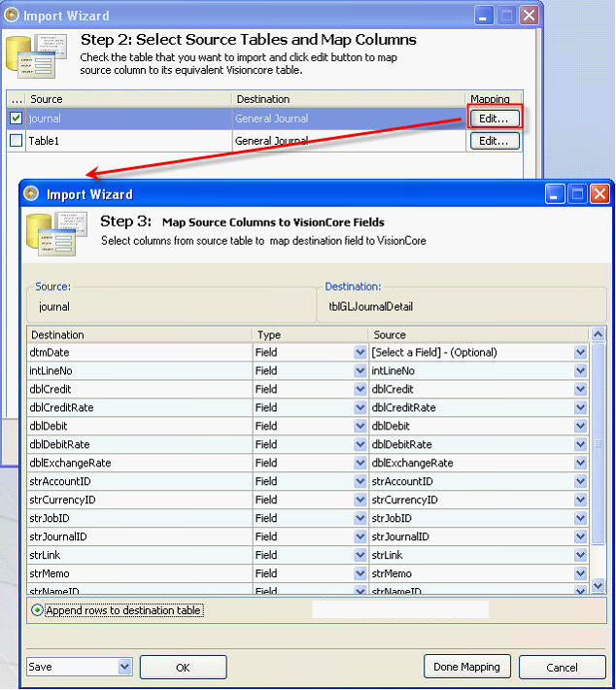Click Source column header in Step 2
The width and height of the screenshot is (616, 690).
click(129, 99)
